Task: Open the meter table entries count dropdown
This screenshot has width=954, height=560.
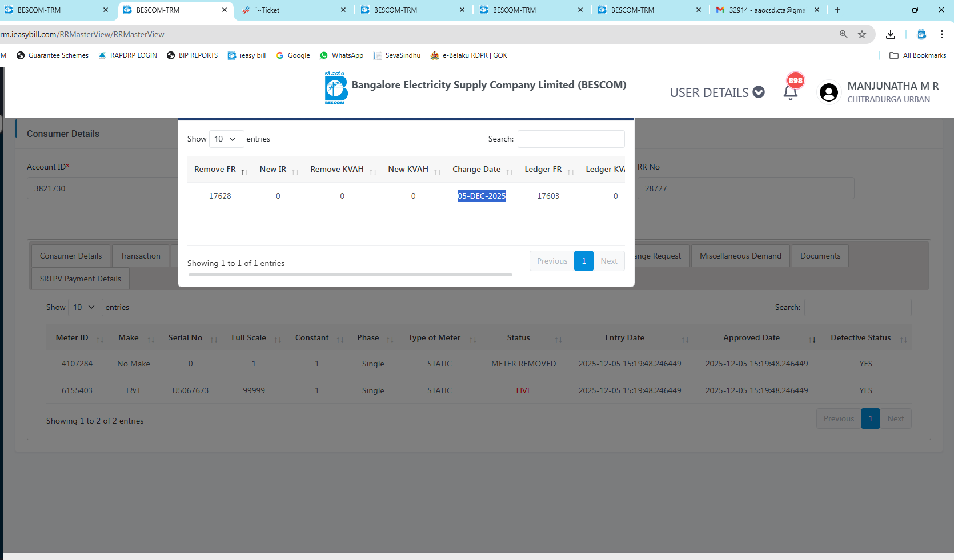Action: tap(85, 307)
